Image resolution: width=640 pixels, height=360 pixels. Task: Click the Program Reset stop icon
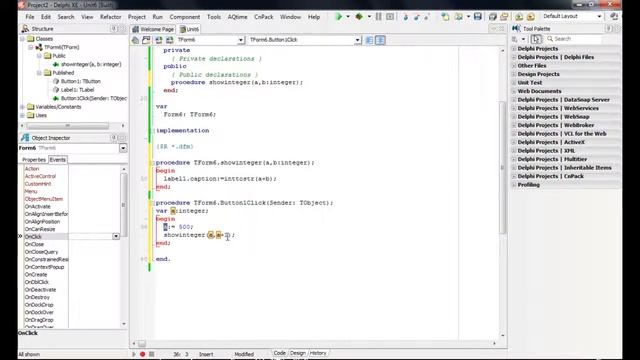[390, 17]
